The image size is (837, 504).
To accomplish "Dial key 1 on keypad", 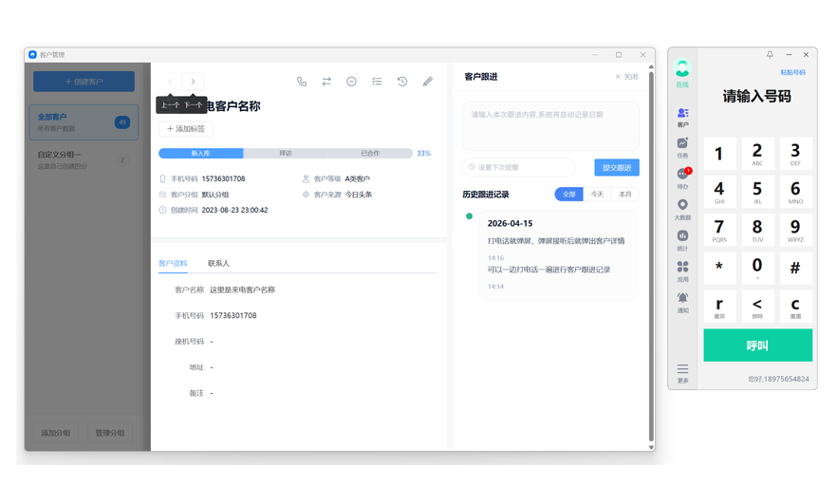I will [x=719, y=154].
